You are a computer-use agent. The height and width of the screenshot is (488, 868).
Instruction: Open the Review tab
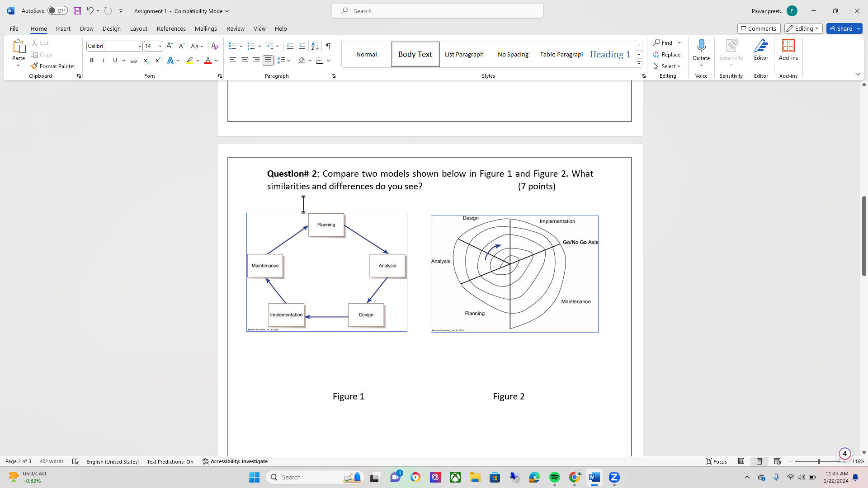pyautogui.click(x=235, y=28)
